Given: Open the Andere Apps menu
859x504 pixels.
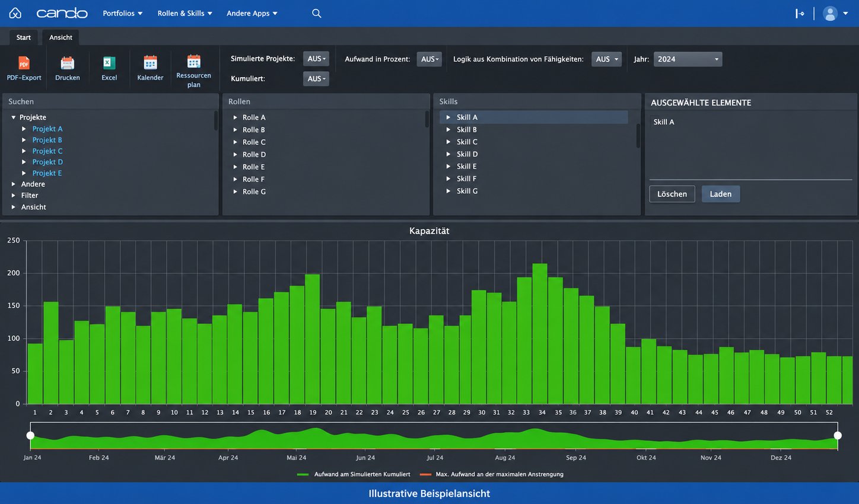Looking at the screenshot, I should [252, 13].
